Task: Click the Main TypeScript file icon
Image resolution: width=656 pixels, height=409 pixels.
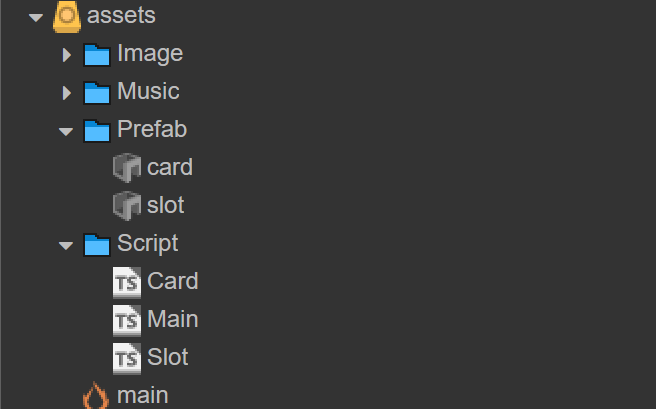Action: [x=127, y=320]
